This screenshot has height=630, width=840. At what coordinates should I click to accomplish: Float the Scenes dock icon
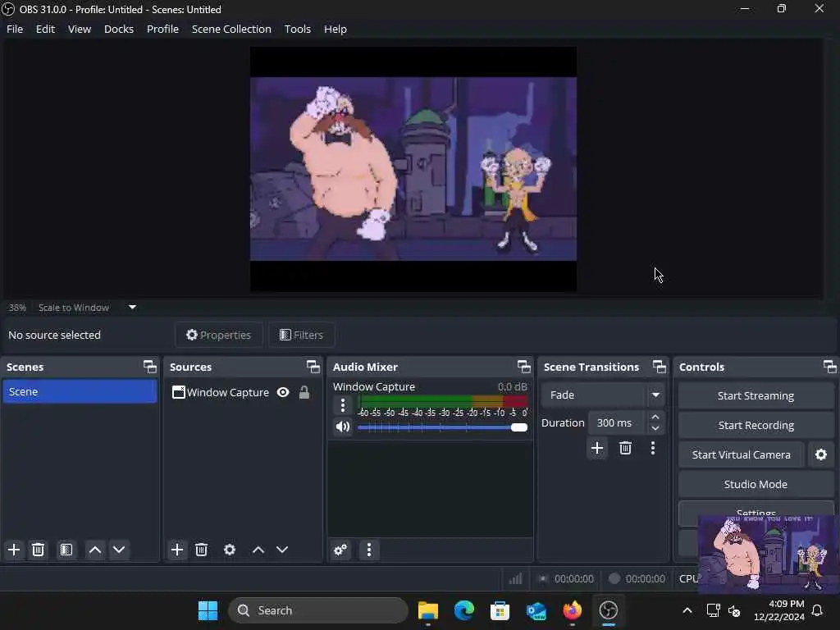pos(150,367)
